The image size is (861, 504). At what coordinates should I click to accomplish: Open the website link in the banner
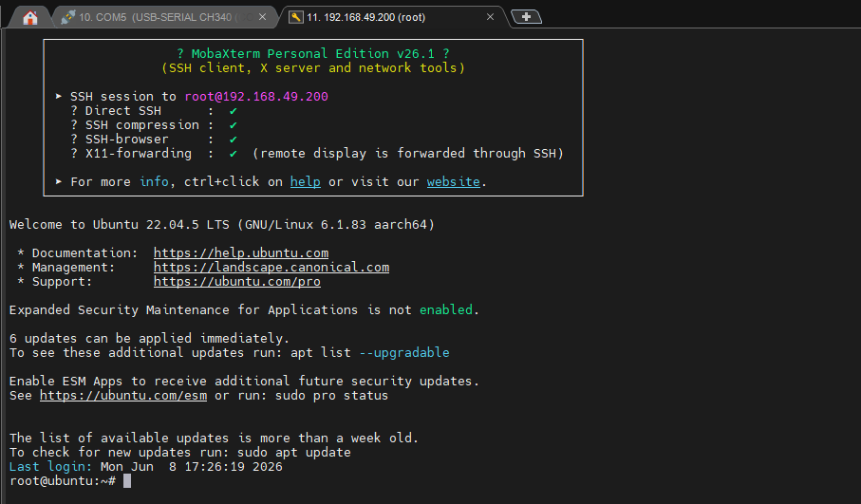[x=454, y=181]
